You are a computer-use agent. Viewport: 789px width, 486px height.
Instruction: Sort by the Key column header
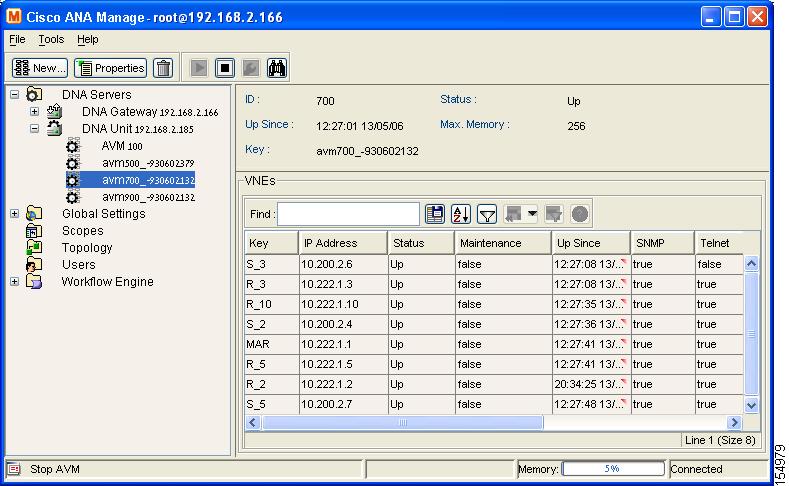coord(272,243)
